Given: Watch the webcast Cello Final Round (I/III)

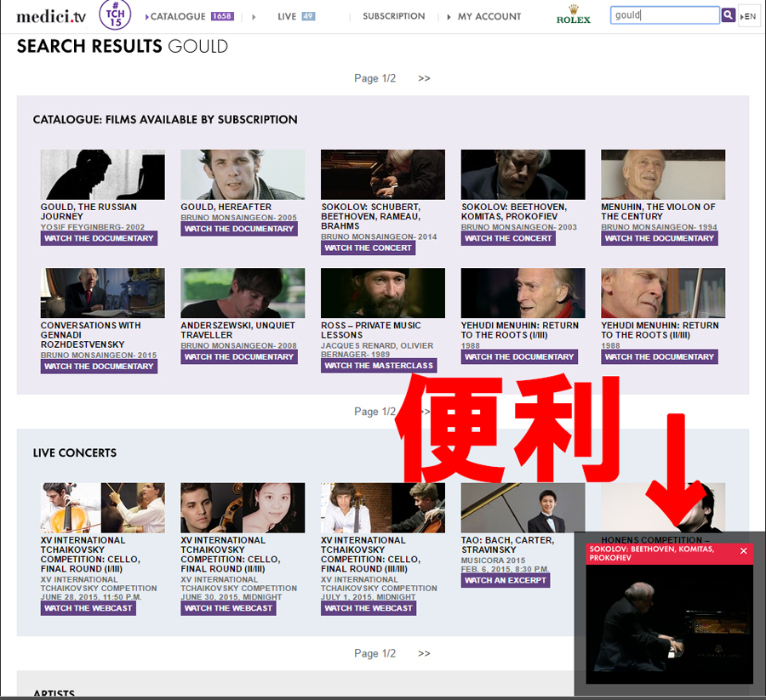Looking at the screenshot, I should [88, 608].
